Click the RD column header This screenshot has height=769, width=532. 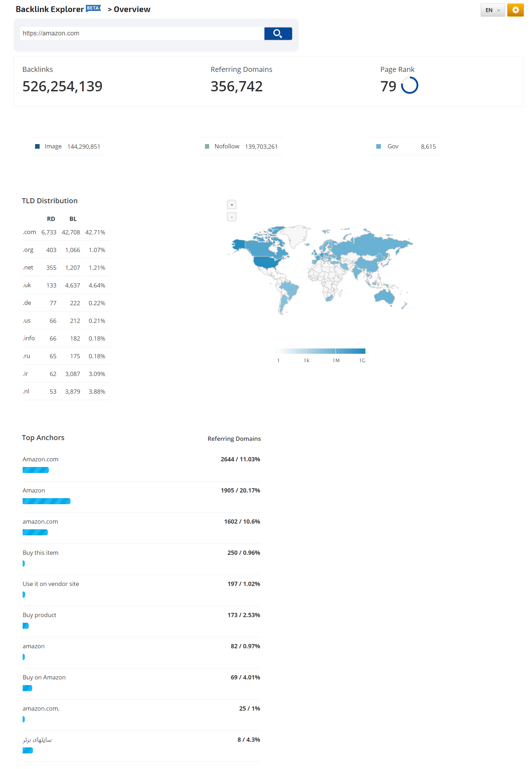pyautogui.click(x=51, y=219)
